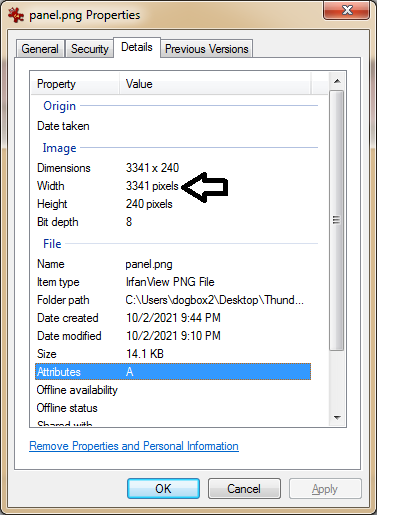This screenshot has height=515, width=400.
Task: Open the Previous Versions tab
Action: click(207, 49)
